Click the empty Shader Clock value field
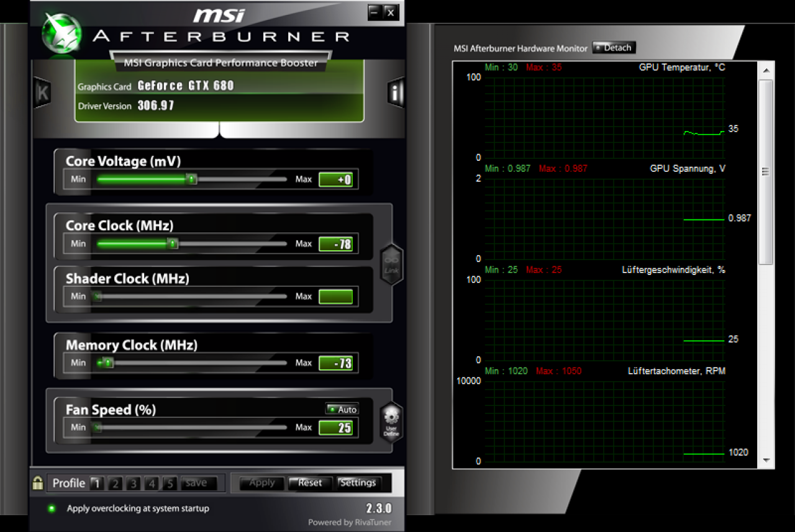Image resolution: width=795 pixels, height=532 pixels. coord(336,297)
